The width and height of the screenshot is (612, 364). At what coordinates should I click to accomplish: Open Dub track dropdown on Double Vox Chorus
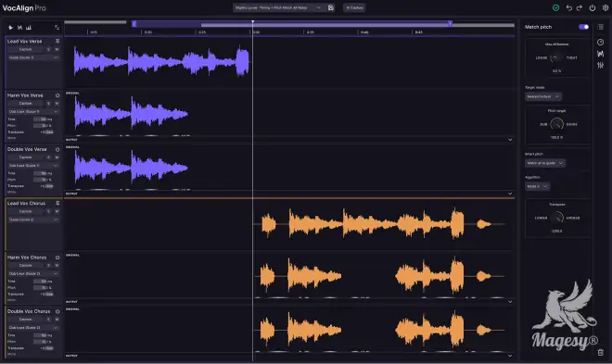tap(33, 327)
